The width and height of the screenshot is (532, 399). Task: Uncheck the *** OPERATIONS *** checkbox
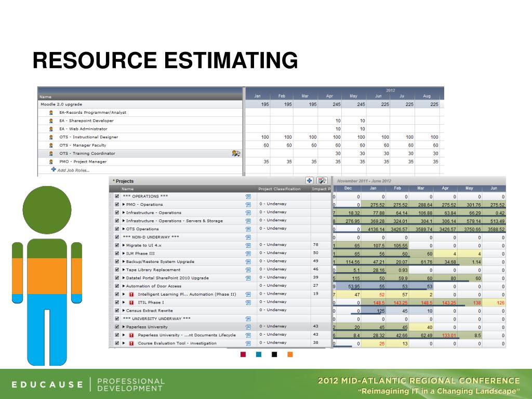click(x=117, y=196)
